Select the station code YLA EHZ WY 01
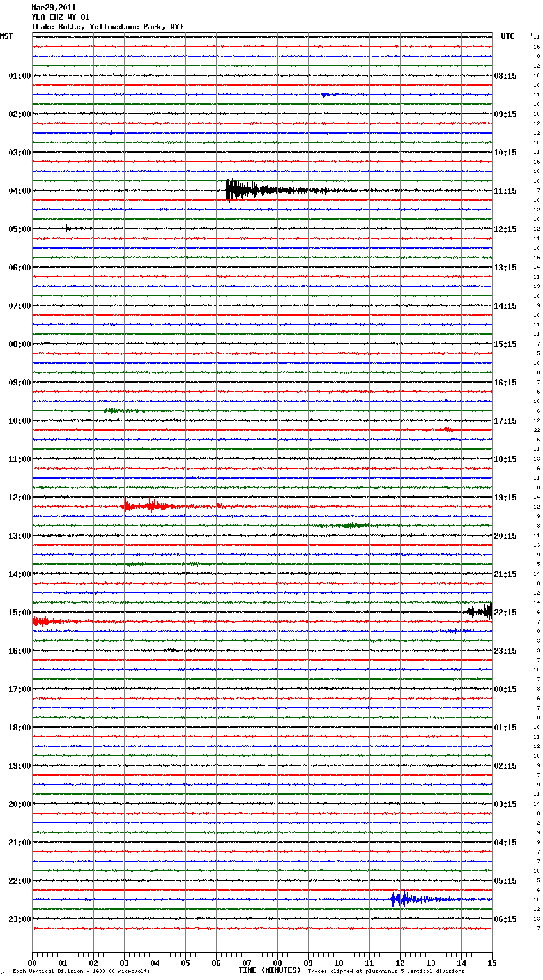Screen dimensions: 543x980 tap(61, 17)
